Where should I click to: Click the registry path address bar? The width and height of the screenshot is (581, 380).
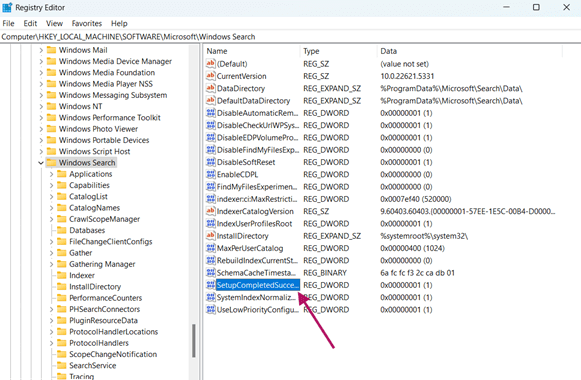click(290, 37)
